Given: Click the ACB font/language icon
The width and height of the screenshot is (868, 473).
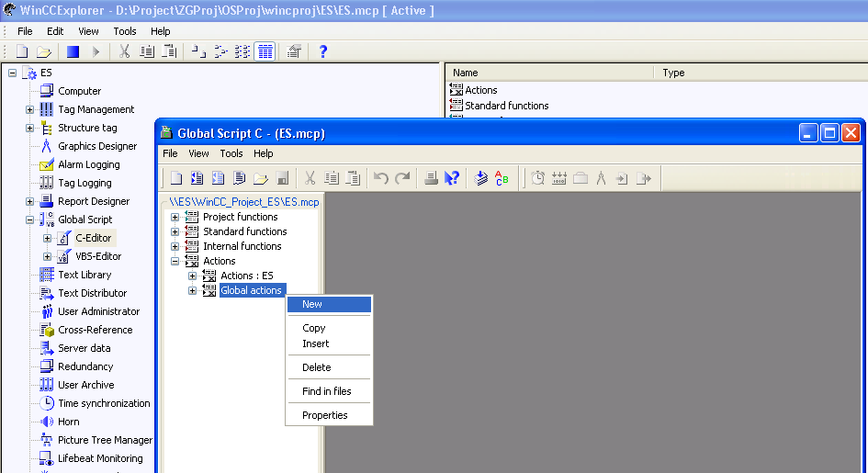Looking at the screenshot, I should click(x=502, y=178).
